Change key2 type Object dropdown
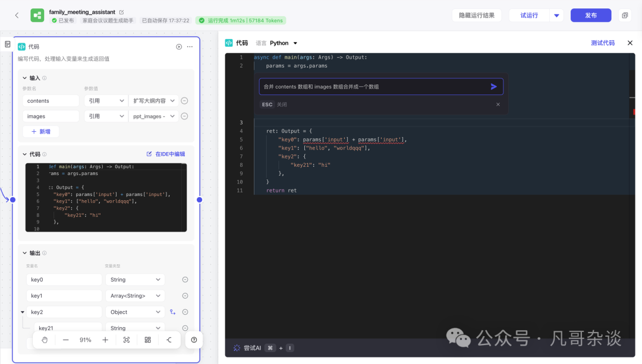The height and width of the screenshot is (364, 642). pyautogui.click(x=135, y=312)
